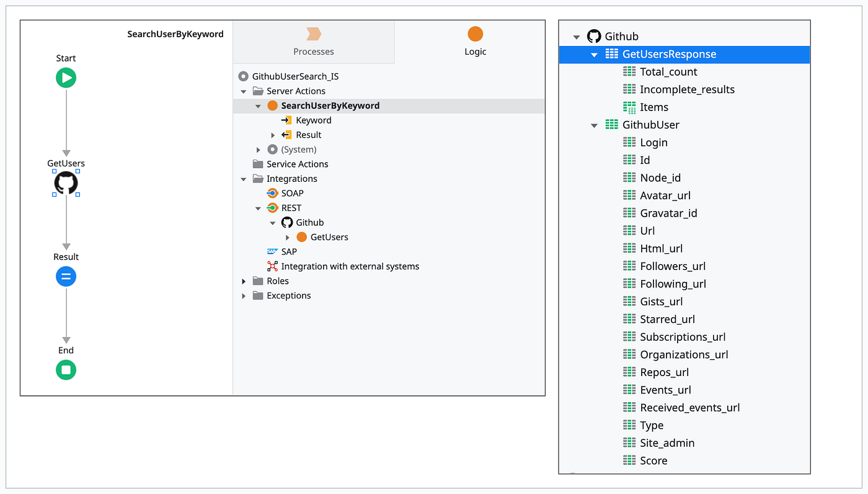Select the Organizations_url attribute
The image size is (868, 494).
point(684,355)
